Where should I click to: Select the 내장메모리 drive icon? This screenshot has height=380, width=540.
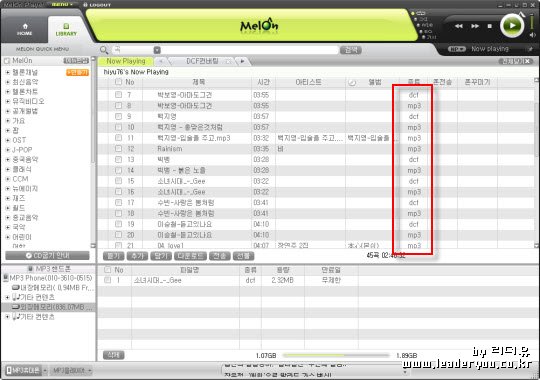pyautogui.click(x=15, y=287)
